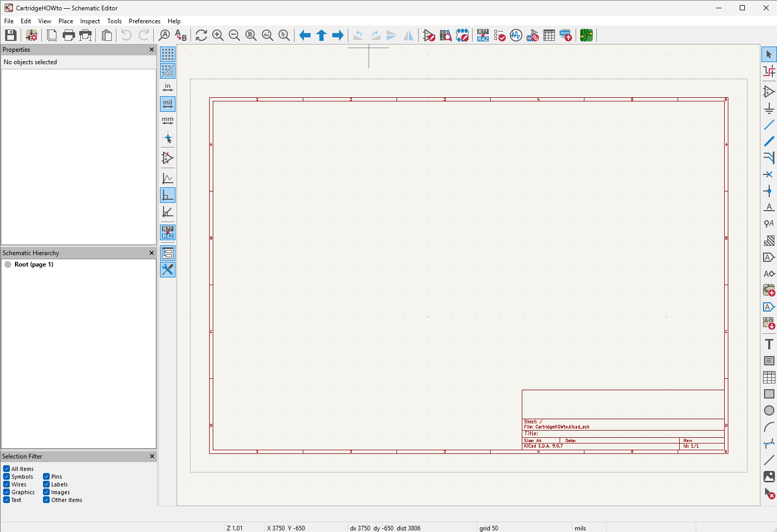Open the Symbol Fields Table

[549, 35]
